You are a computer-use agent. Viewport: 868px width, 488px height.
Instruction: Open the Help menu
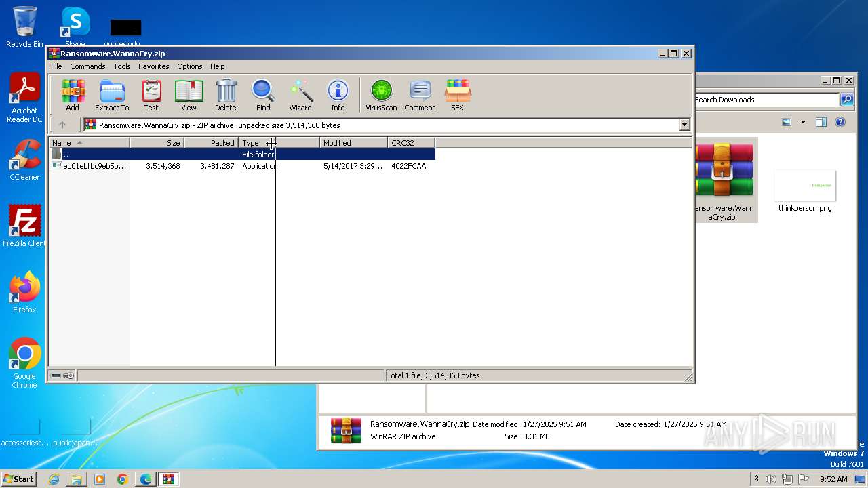point(217,66)
